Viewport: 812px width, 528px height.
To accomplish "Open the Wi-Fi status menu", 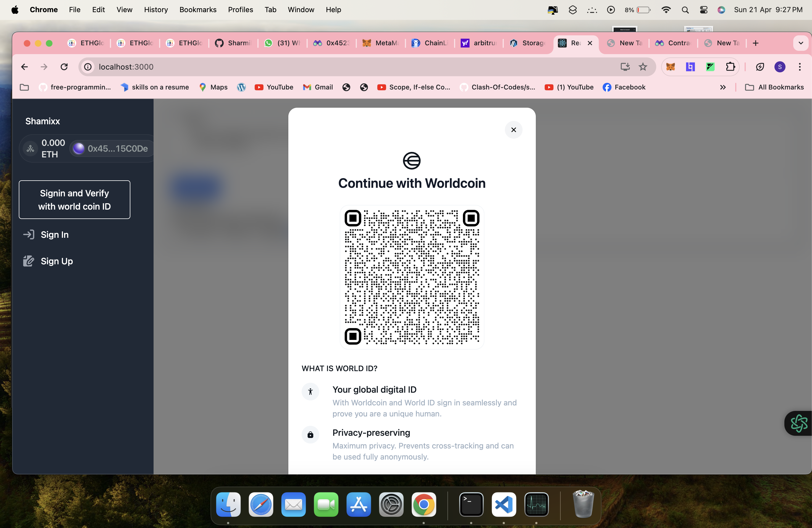I will [x=666, y=10].
